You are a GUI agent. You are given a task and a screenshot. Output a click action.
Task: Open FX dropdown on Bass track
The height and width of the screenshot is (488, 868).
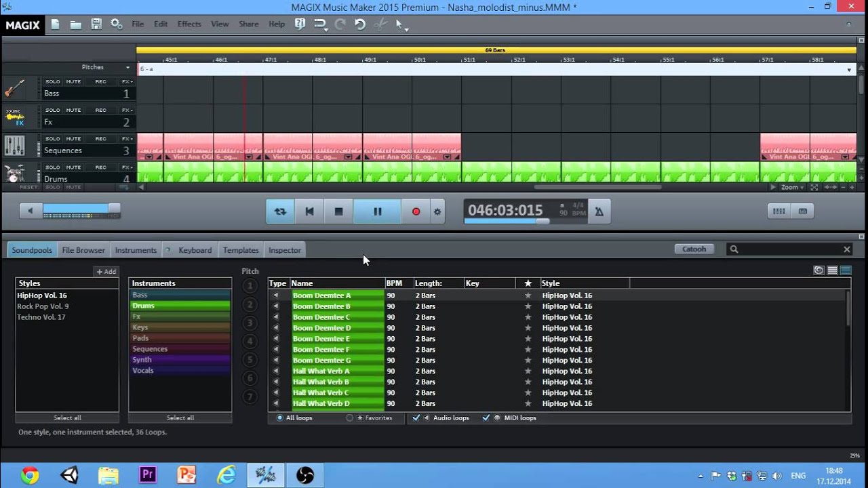(127, 81)
